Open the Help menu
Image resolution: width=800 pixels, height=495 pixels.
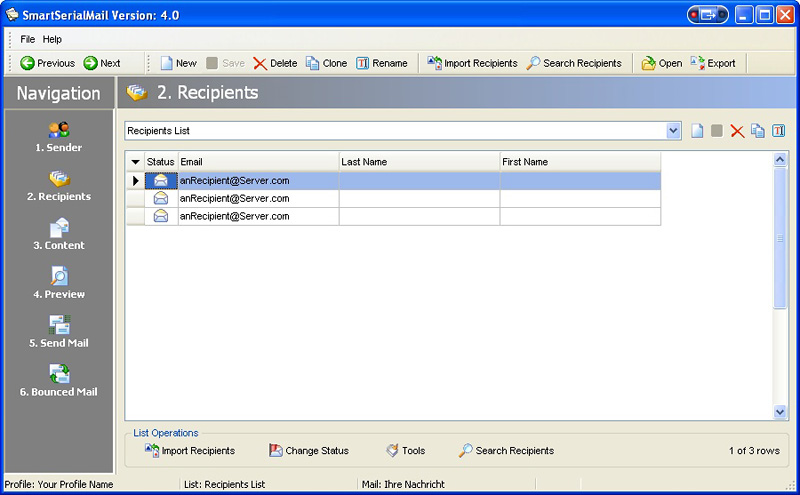(52, 39)
